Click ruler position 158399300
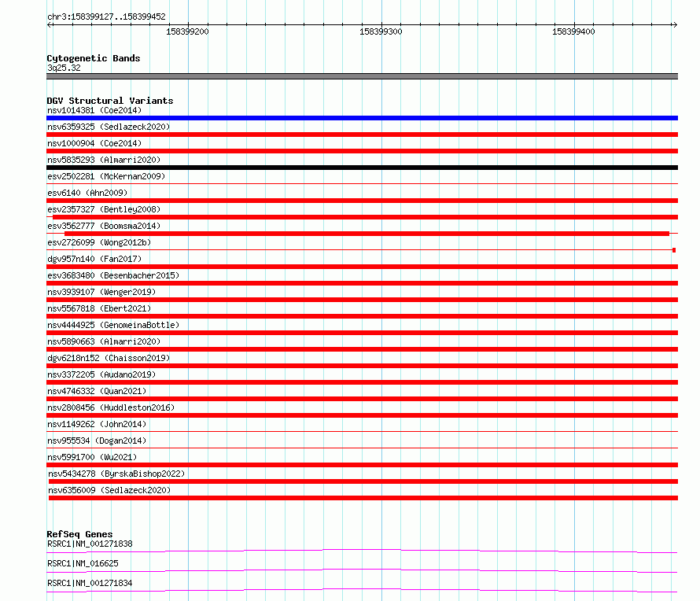700x601 pixels. click(381, 31)
